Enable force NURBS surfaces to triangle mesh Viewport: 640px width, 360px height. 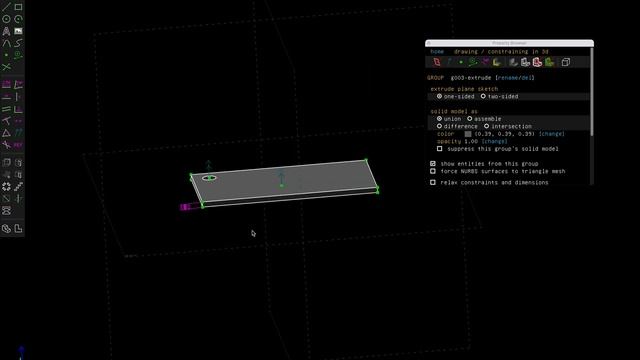coord(433,171)
